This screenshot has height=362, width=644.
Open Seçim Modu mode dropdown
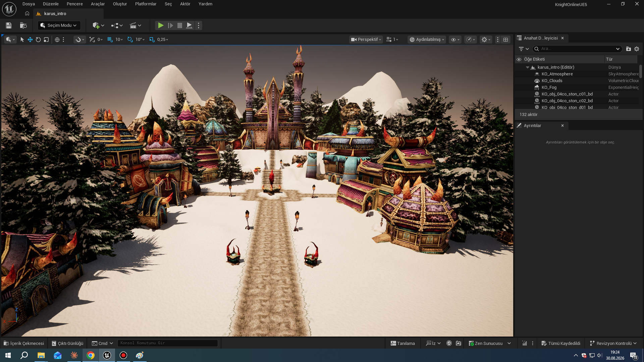point(59,25)
